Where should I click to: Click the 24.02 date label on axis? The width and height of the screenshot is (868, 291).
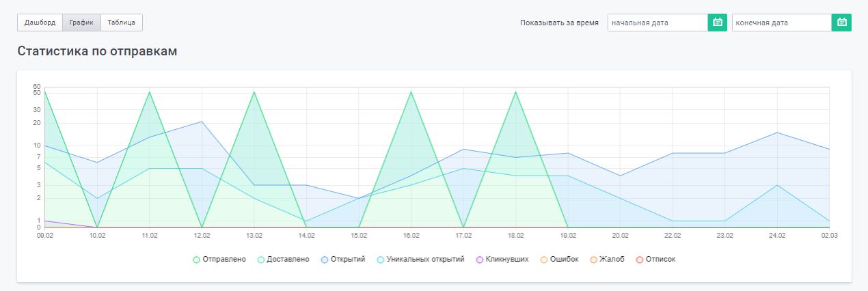click(777, 235)
